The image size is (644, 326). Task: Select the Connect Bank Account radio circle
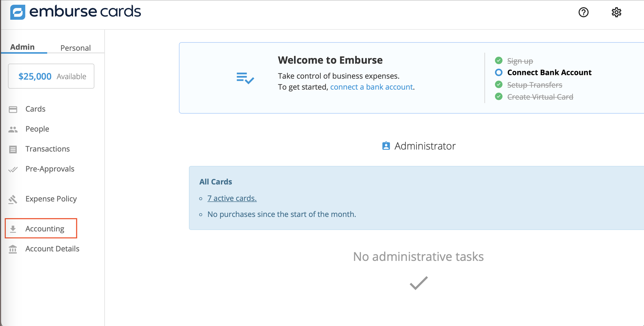[x=498, y=72]
